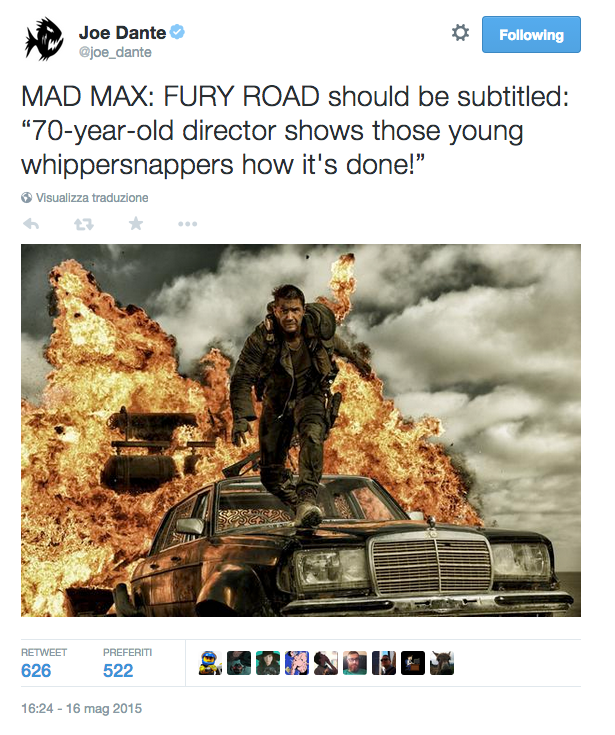Favorite the tweet with star icon
Screen dimensions: 615x735
pyautogui.click(x=136, y=224)
